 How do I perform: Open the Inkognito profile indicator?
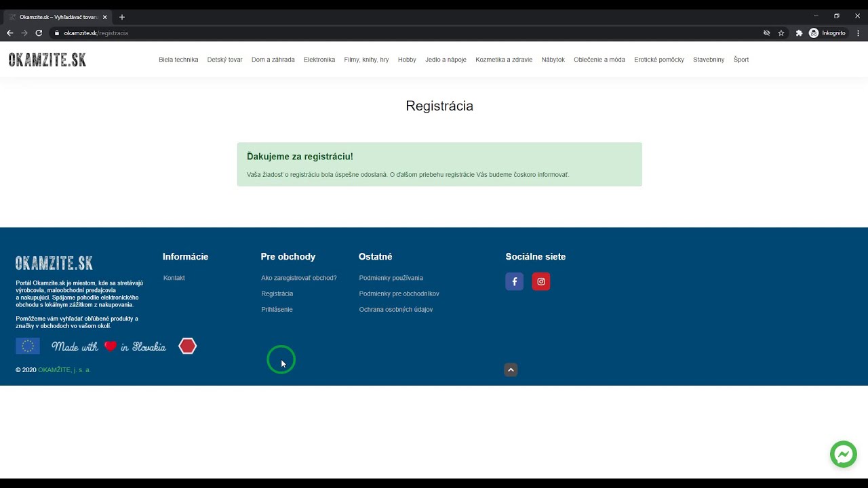coord(827,33)
